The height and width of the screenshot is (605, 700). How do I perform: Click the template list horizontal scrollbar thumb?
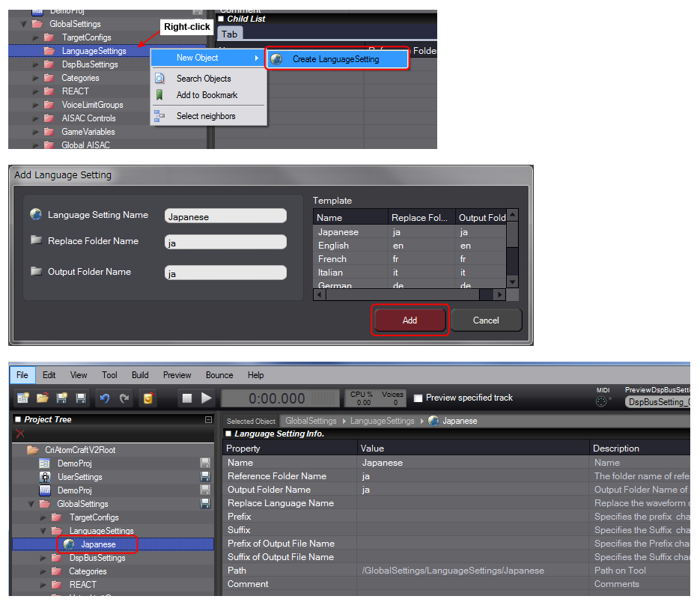[403, 295]
